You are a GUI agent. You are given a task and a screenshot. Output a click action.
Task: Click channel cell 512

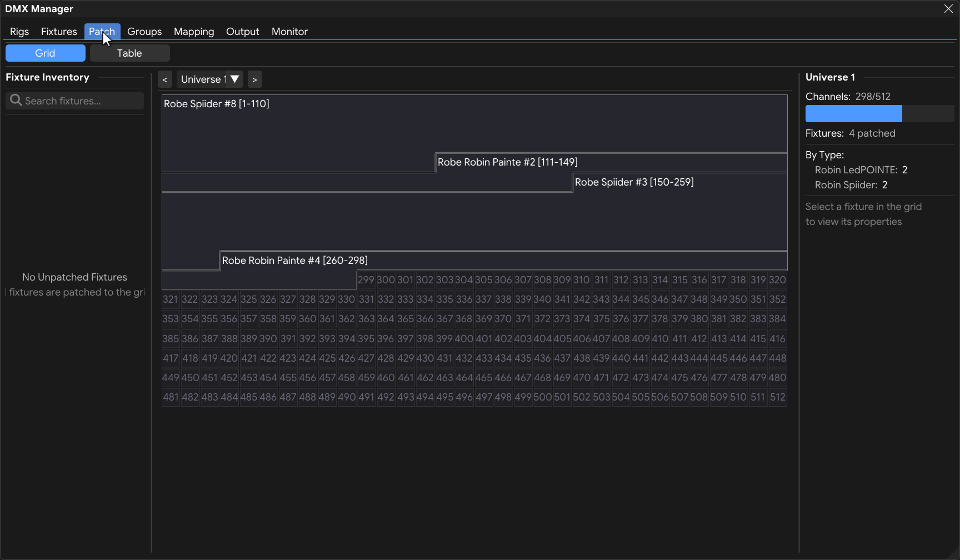tap(777, 397)
